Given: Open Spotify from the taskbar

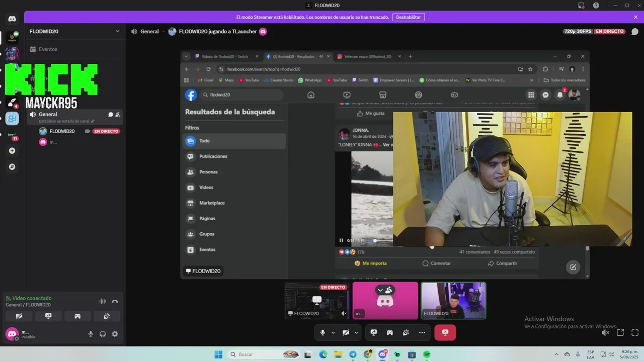Looking at the screenshot, I should pos(427,354).
